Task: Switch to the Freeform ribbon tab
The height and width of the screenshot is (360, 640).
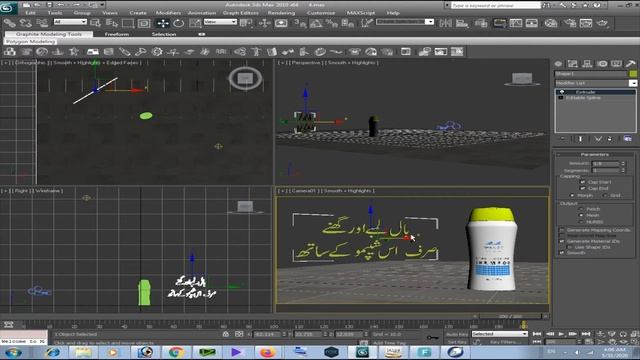Action: 117,34
